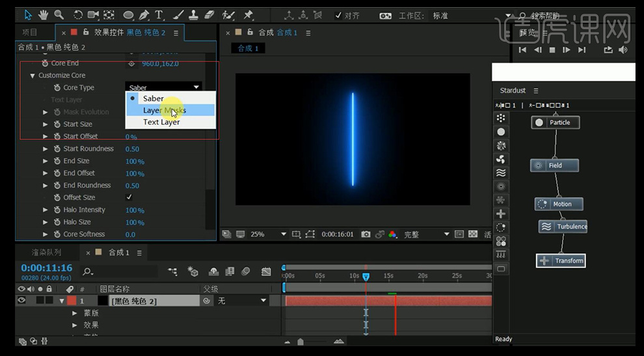Hide the 黑色 纯色 2 layer with eye icon

pyautogui.click(x=21, y=301)
